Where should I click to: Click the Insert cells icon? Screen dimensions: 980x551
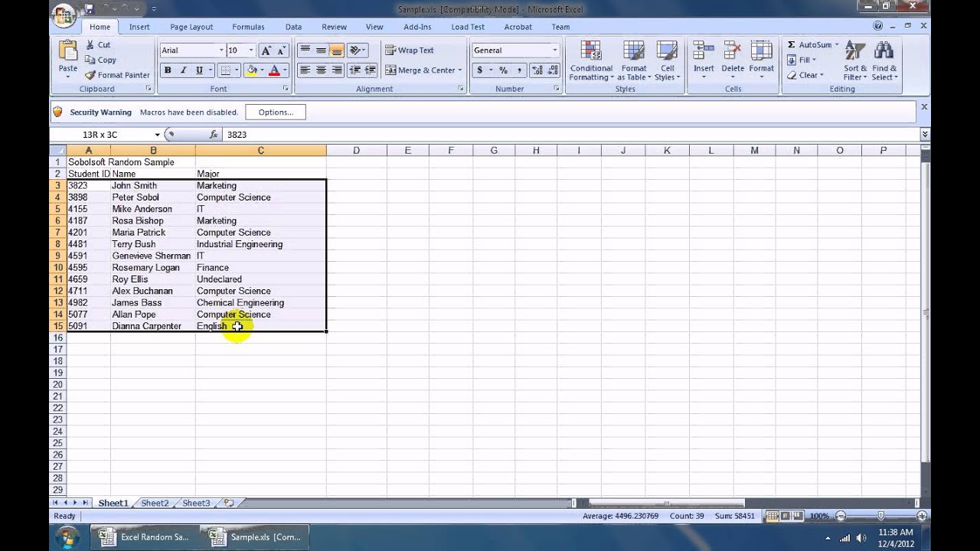[x=704, y=52]
